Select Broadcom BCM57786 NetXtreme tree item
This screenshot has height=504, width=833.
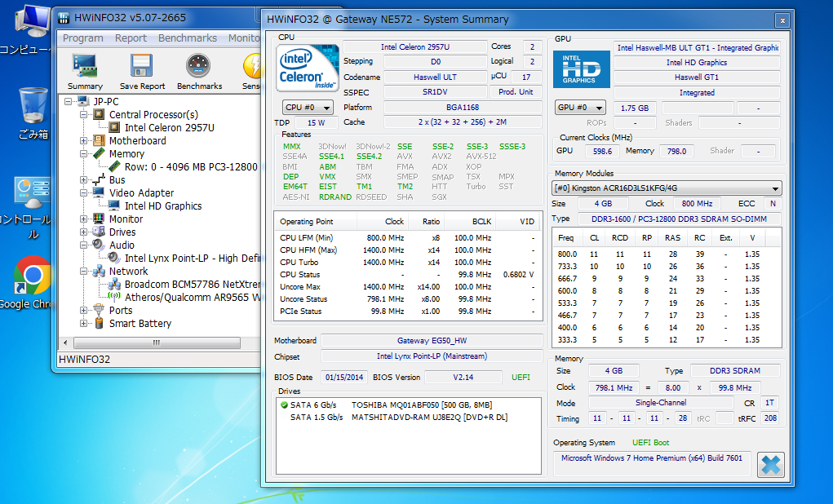[193, 284]
